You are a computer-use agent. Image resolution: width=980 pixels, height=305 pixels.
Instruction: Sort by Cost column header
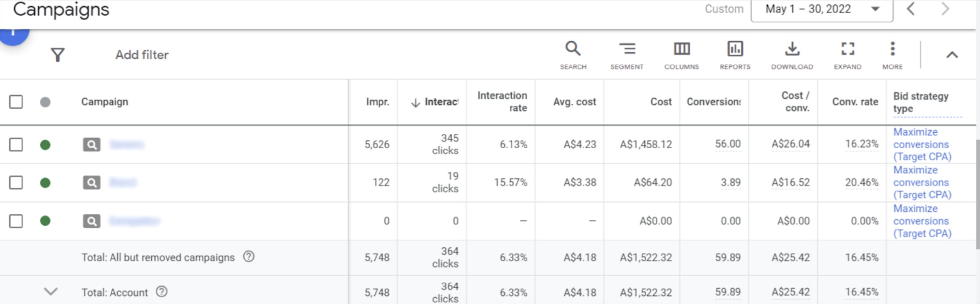(x=661, y=102)
